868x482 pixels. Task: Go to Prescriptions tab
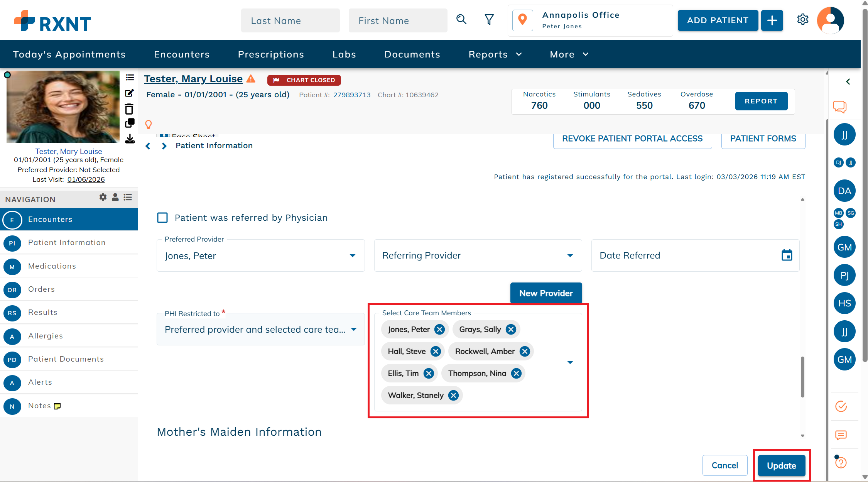[271, 54]
